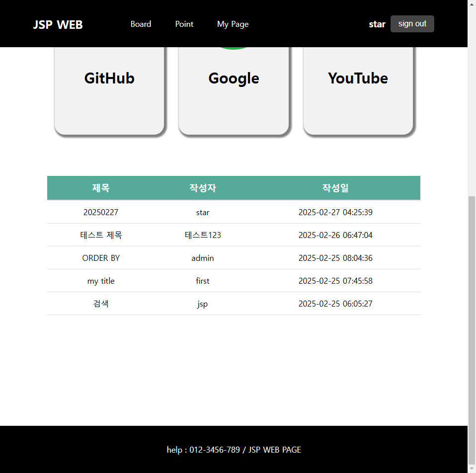Click the star username label
The image size is (476, 473).
tap(377, 24)
